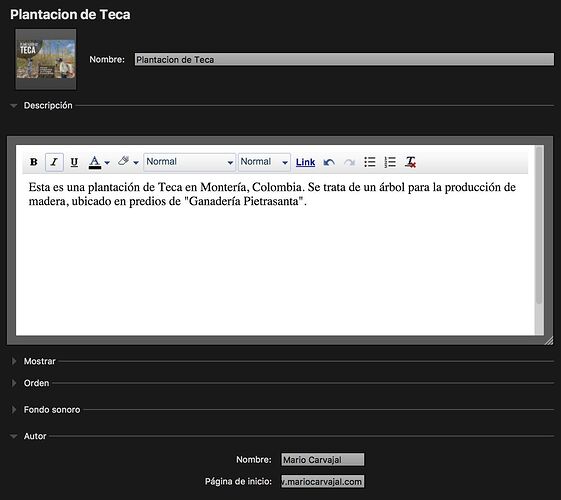This screenshot has width=561, height=500.
Task: Open the second Normal size dropdown
Action: pos(264,162)
